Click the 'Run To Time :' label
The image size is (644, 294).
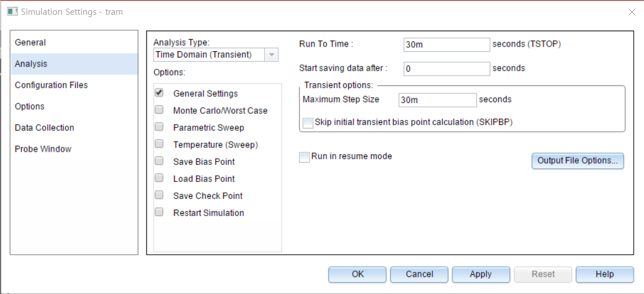(326, 44)
